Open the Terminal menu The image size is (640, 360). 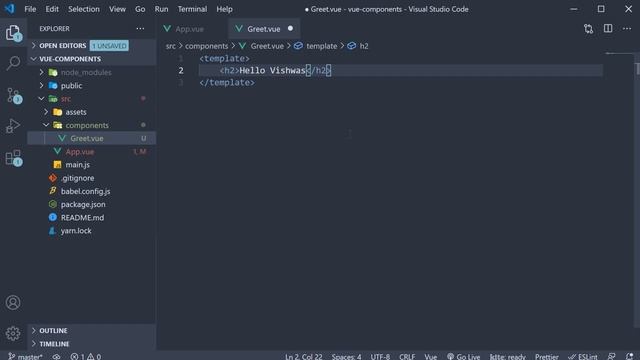point(192,9)
